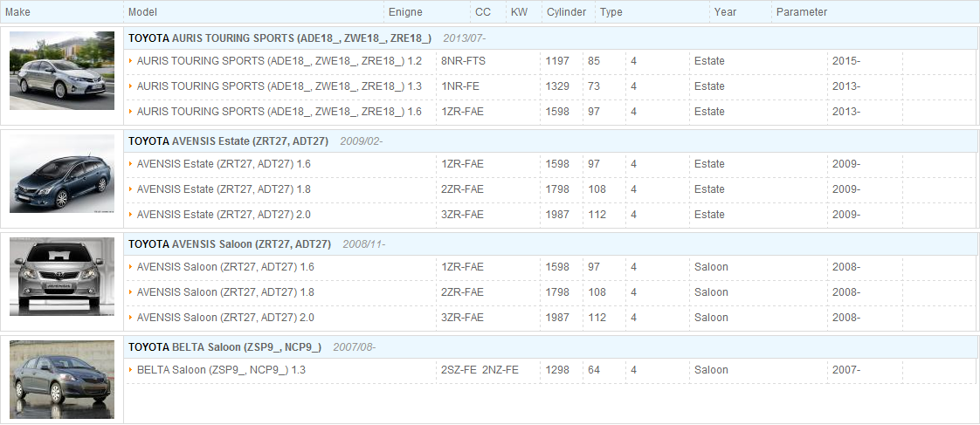This screenshot has height=425, width=980.
Task: Click the 85 power value
Action: click(594, 61)
